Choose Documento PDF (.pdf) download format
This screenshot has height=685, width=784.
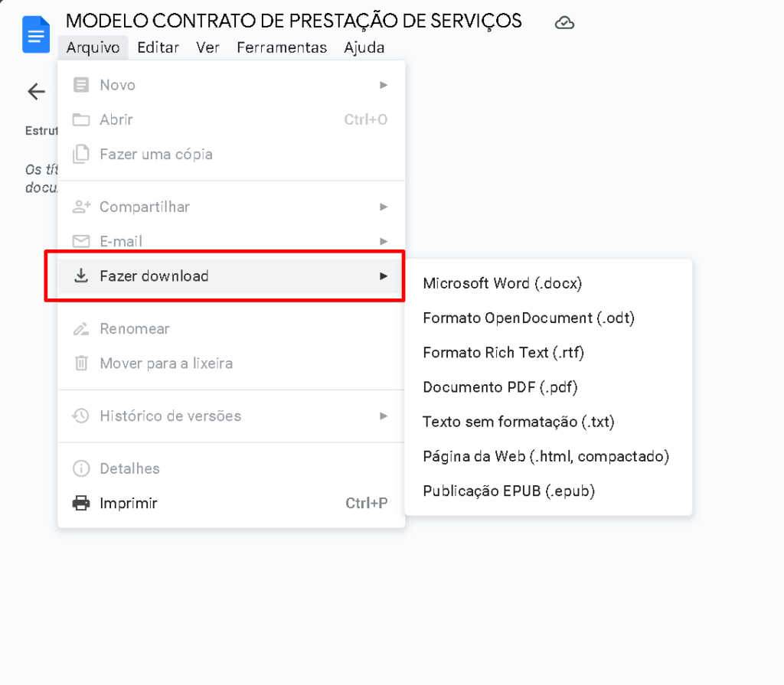coord(500,387)
